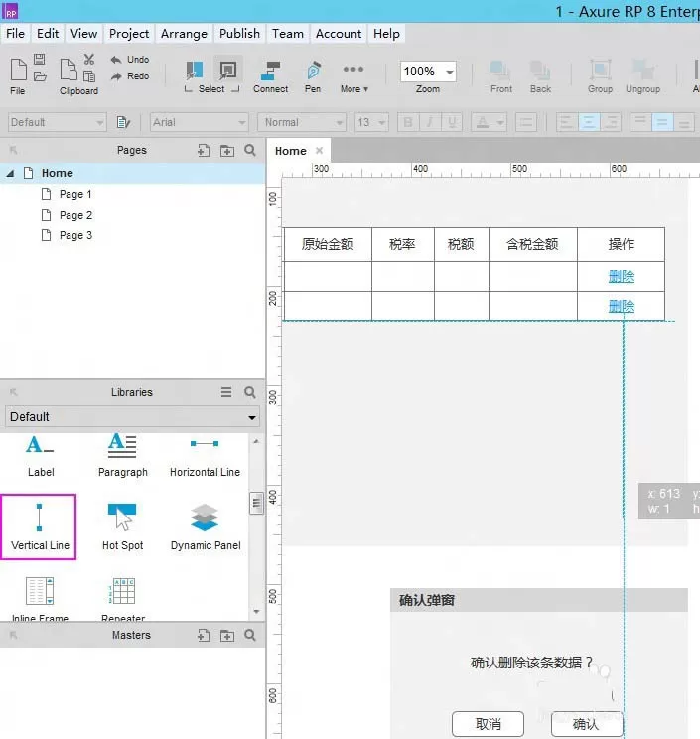
Task: Open the Arrange menu
Action: pyautogui.click(x=184, y=34)
